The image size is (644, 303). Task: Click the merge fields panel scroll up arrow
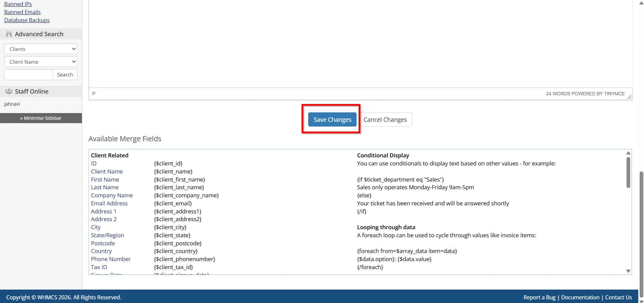click(628, 153)
